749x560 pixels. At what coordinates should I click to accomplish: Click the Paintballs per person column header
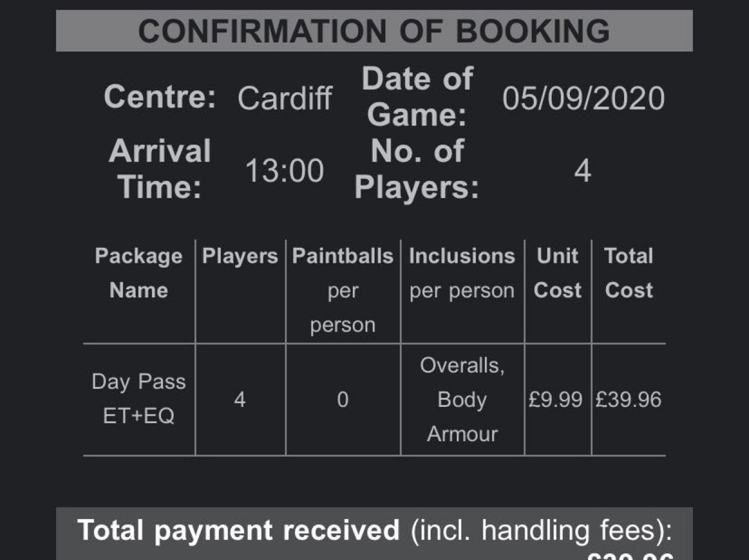(343, 290)
